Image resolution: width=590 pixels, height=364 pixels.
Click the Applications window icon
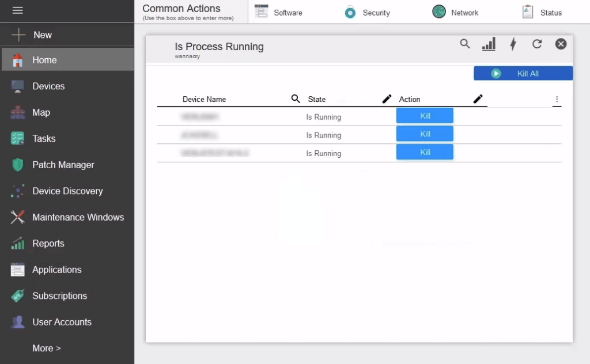[17, 270]
